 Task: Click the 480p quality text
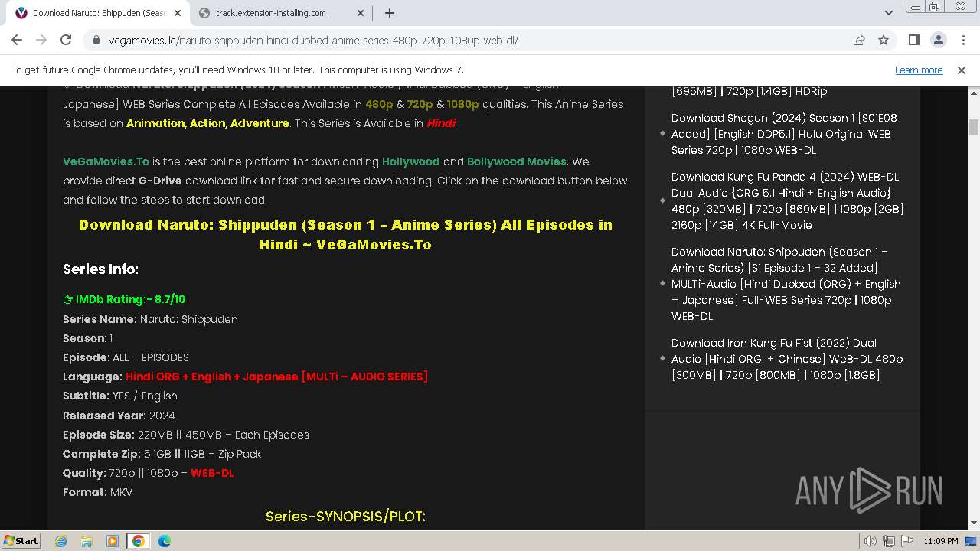[379, 104]
